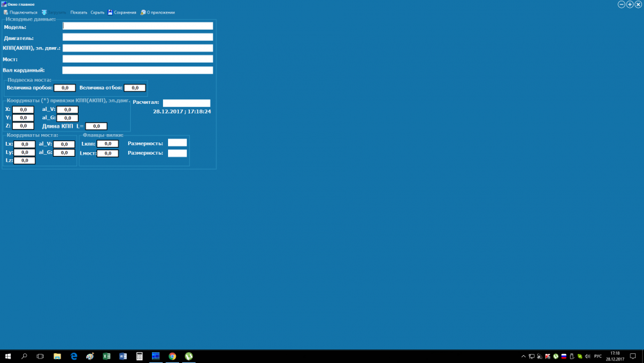Edit the Длина КПП L= field

96,126
